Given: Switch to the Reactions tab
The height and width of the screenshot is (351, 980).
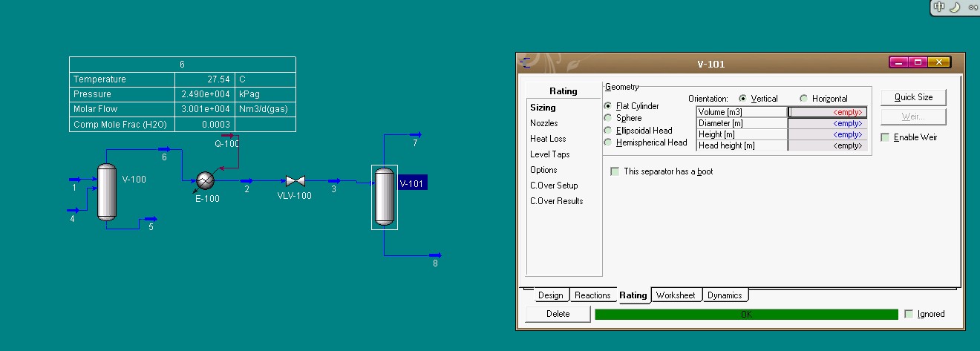Looking at the screenshot, I should 592,295.
